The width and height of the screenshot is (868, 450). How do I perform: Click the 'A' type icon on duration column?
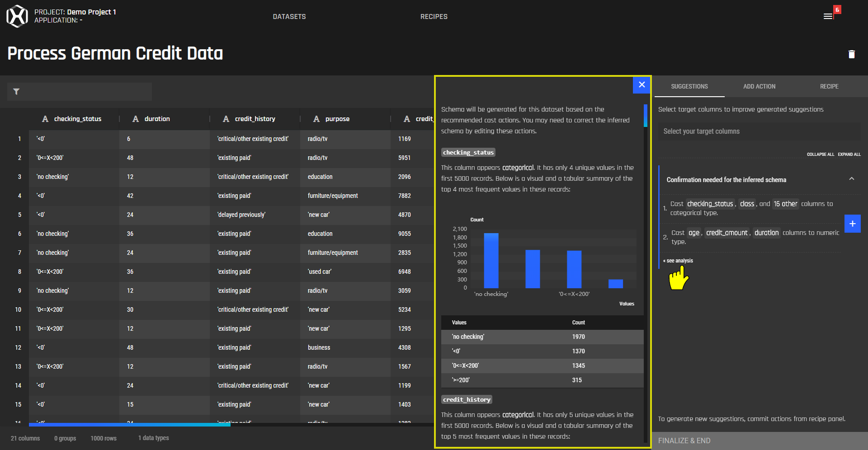[136, 119]
